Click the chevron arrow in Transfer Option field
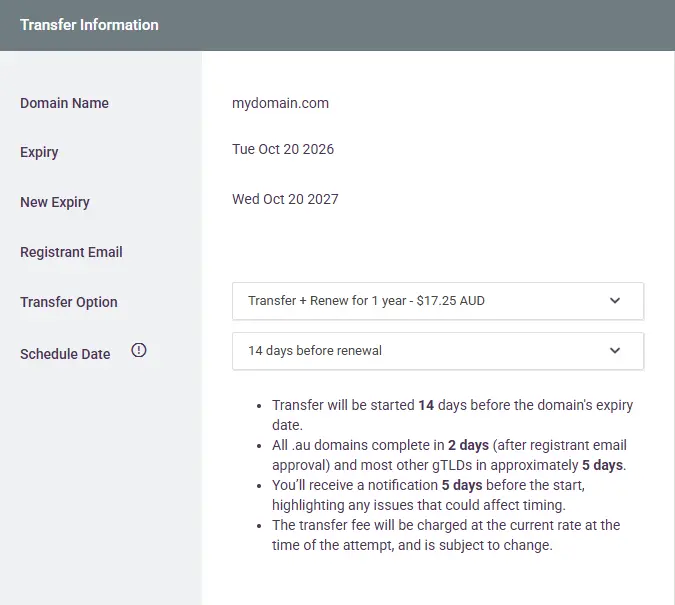The height and width of the screenshot is (605, 675). 615,300
